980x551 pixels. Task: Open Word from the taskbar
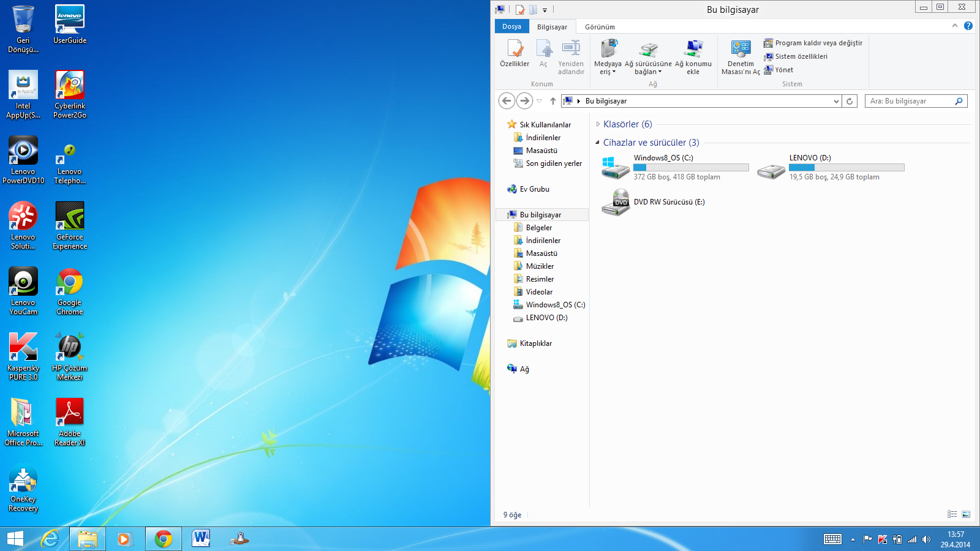[201, 539]
